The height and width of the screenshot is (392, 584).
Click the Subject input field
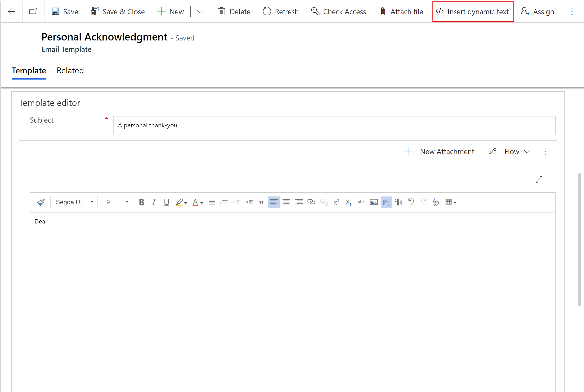334,125
